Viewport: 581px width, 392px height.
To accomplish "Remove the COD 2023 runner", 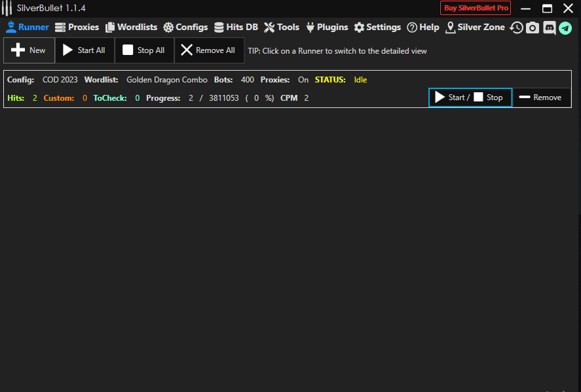I will (540, 98).
